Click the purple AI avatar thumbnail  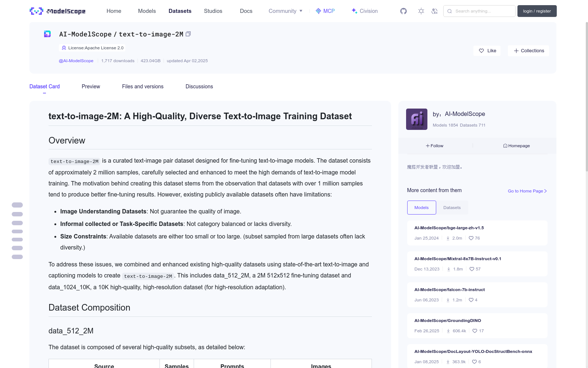coord(417,119)
